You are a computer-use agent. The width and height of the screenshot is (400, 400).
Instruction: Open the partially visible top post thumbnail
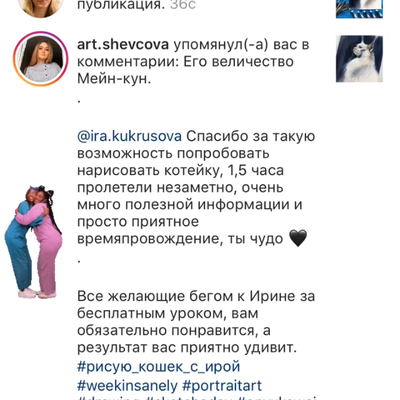coord(359,9)
